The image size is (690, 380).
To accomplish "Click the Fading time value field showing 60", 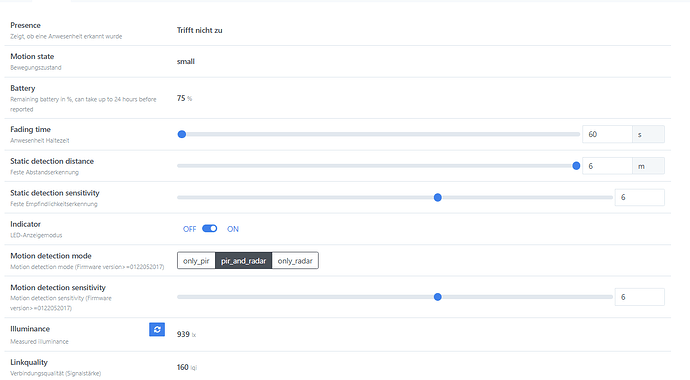I will [607, 134].
